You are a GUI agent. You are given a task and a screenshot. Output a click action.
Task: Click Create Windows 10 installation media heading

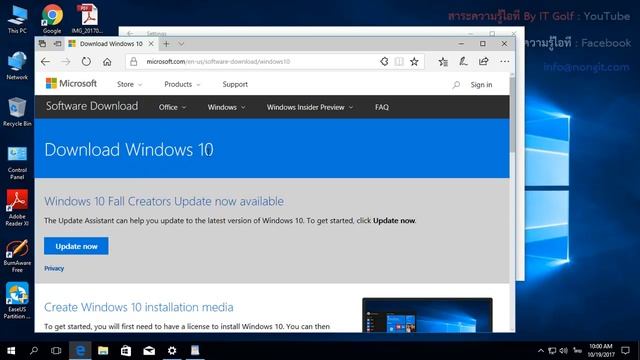(x=138, y=307)
